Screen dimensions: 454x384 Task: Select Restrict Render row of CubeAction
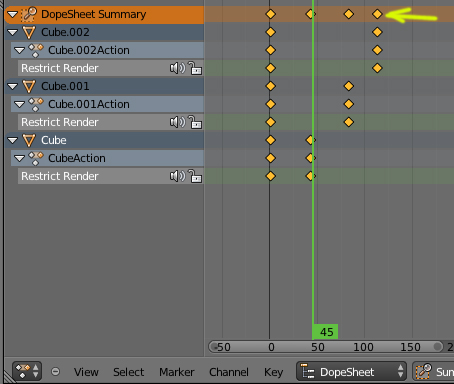click(111, 176)
